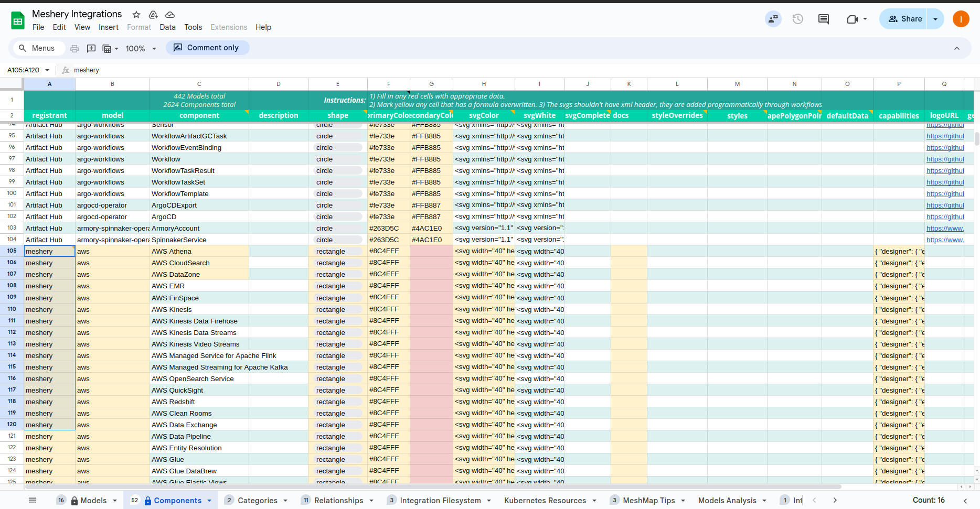Click the Google Sheets home icon

pyautogui.click(x=18, y=20)
